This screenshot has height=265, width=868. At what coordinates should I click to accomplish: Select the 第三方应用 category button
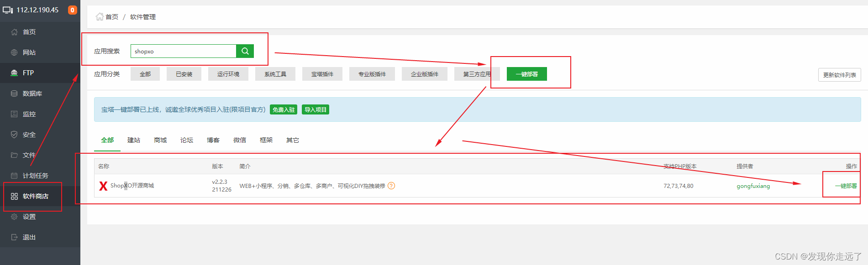tap(477, 74)
